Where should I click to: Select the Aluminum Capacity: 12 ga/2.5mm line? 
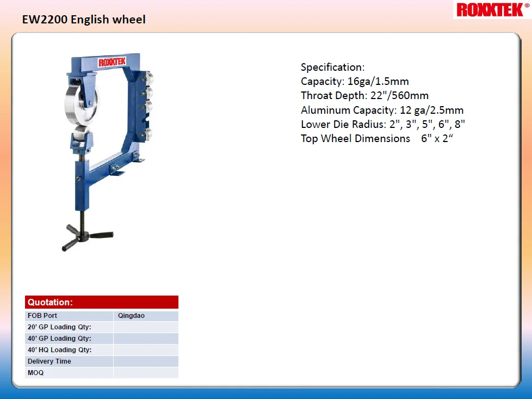click(x=382, y=110)
